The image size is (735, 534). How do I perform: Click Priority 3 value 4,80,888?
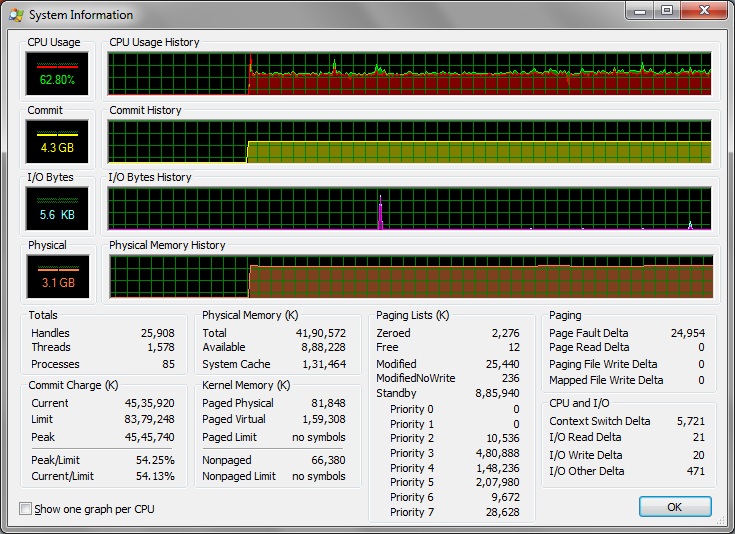click(497, 453)
